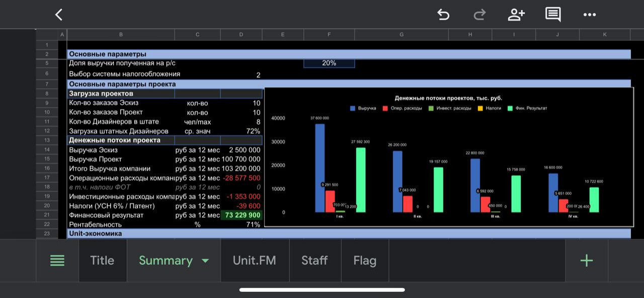Open the Unit.FM sheet tab
This screenshot has height=298, width=644.
pyautogui.click(x=254, y=260)
